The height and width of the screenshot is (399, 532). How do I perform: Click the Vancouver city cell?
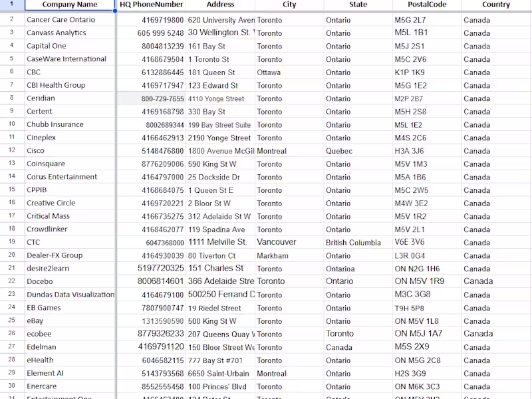pyautogui.click(x=289, y=242)
